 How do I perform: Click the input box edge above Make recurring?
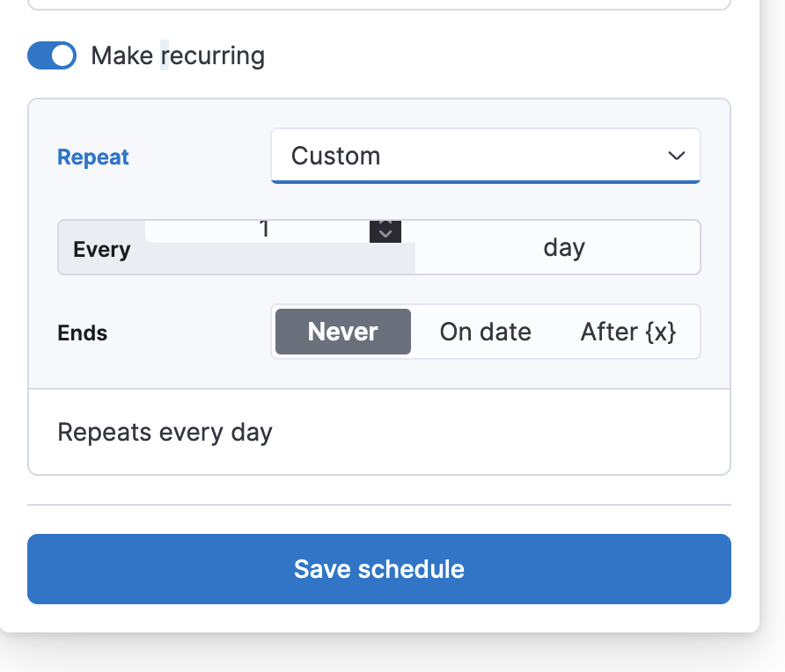tap(379, 8)
